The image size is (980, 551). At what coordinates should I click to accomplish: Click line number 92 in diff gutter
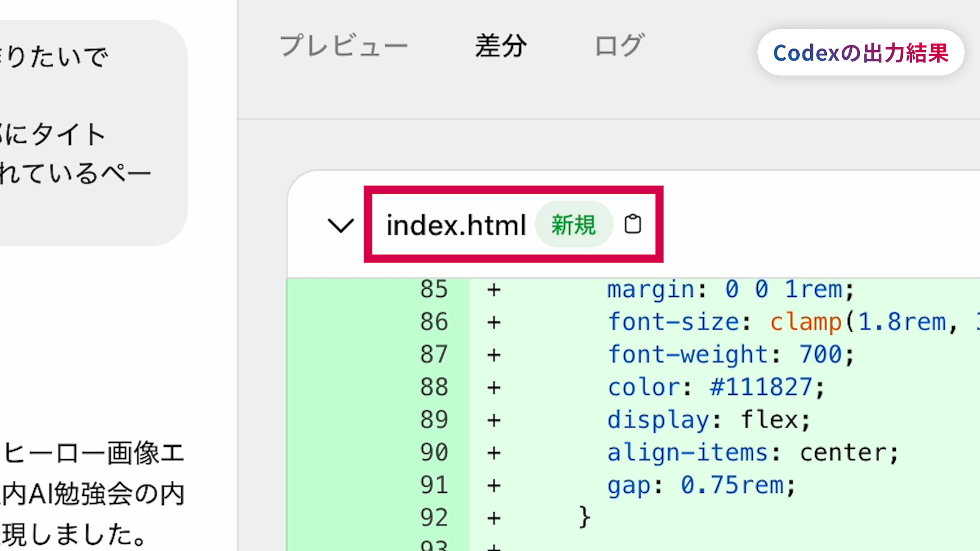pyautogui.click(x=434, y=518)
